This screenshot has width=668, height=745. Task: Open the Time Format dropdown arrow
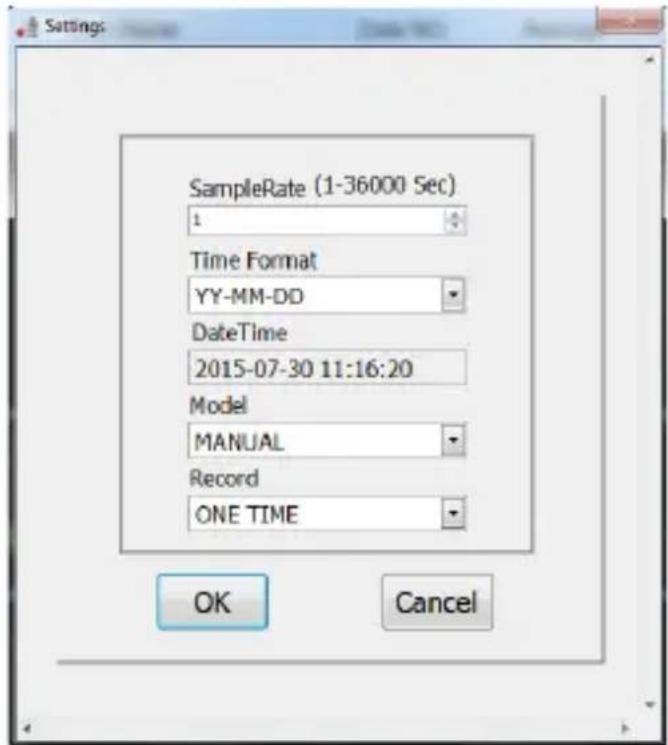(453, 295)
